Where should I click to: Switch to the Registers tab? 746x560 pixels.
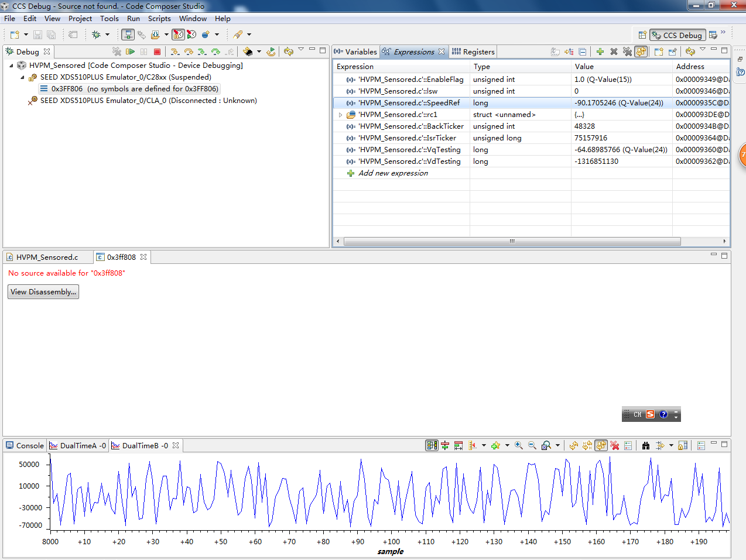point(474,51)
